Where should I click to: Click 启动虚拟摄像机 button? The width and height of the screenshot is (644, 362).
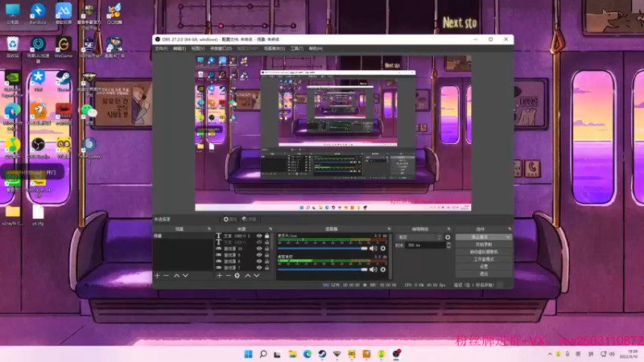[484, 252]
